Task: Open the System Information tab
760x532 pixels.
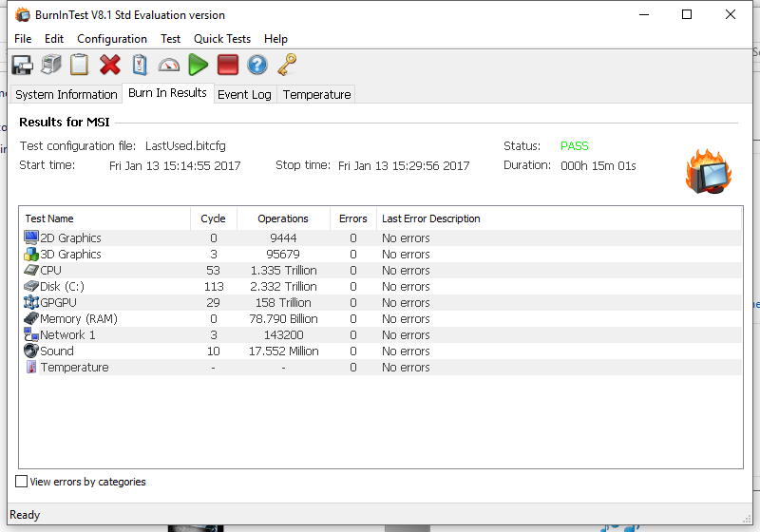Action: click(66, 94)
